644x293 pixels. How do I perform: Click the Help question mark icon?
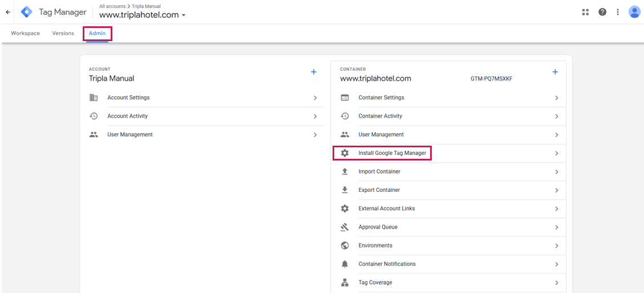pos(602,12)
